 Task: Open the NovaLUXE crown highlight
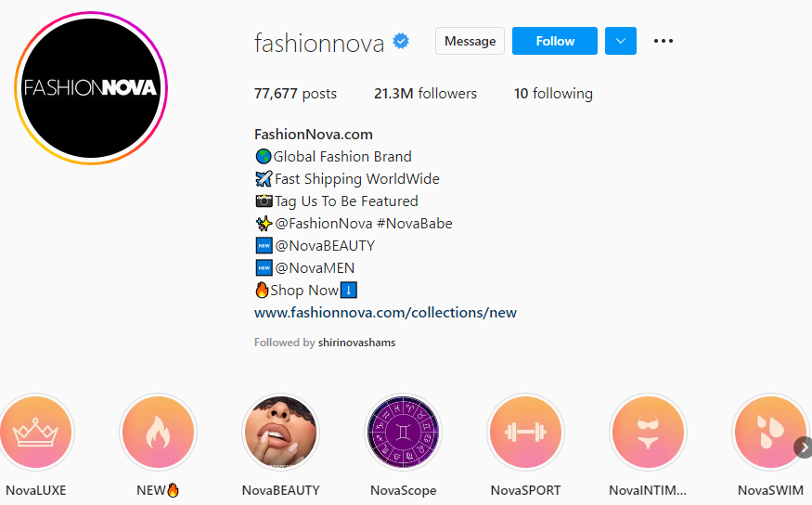pos(36,432)
